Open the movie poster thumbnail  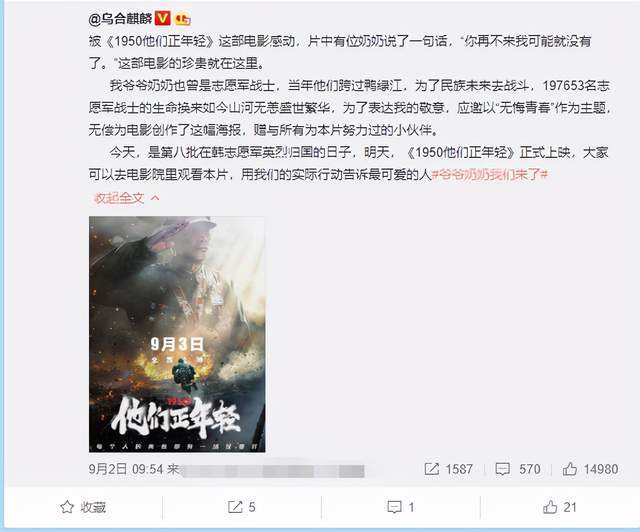(177, 334)
